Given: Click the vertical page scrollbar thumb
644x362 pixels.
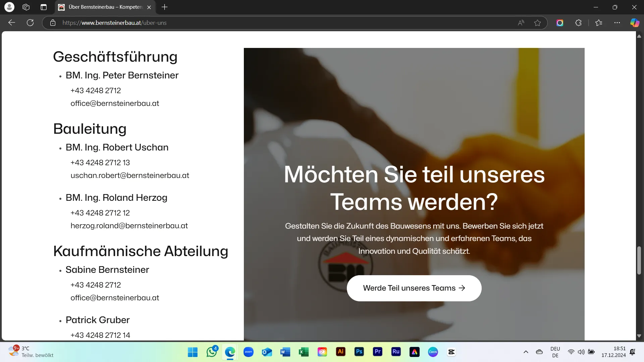Looking at the screenshot, I should [639, 260].
